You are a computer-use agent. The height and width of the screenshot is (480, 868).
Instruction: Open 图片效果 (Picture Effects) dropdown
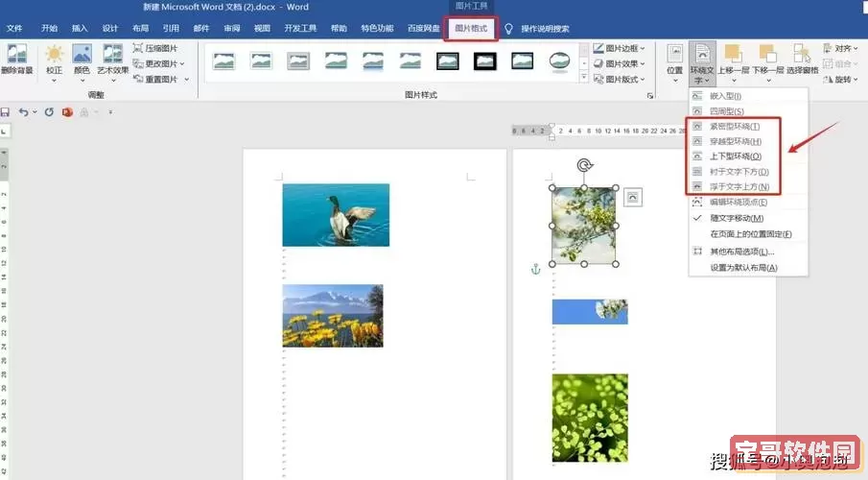coord(620,63)
